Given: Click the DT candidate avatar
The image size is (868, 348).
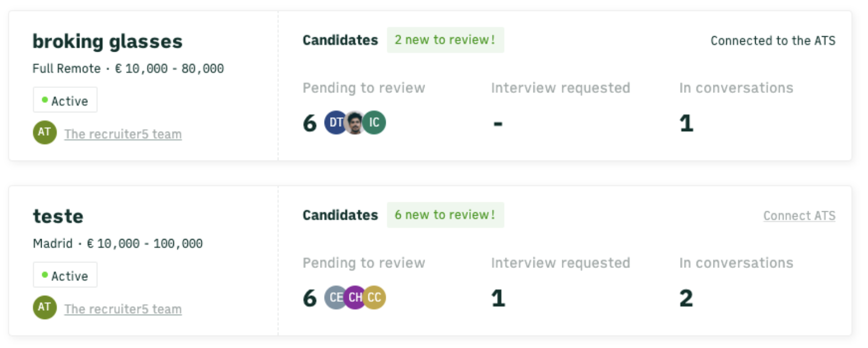Looking at the screenshot, I should 335,123.
